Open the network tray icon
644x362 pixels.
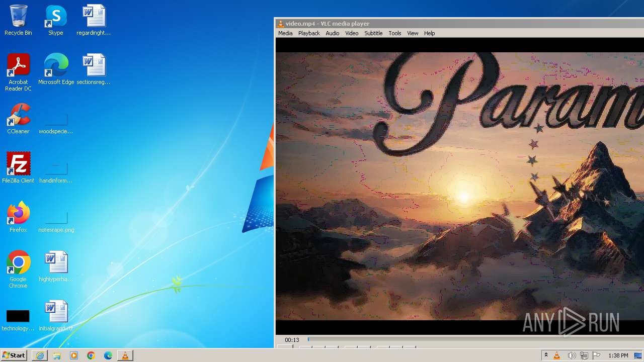(x=584, y=355)
